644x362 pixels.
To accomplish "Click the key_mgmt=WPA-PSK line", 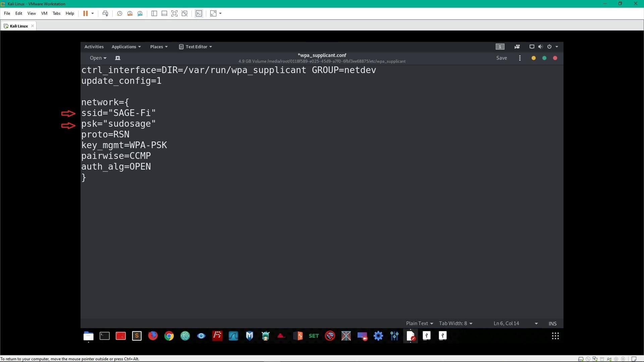I will [124, 145].
